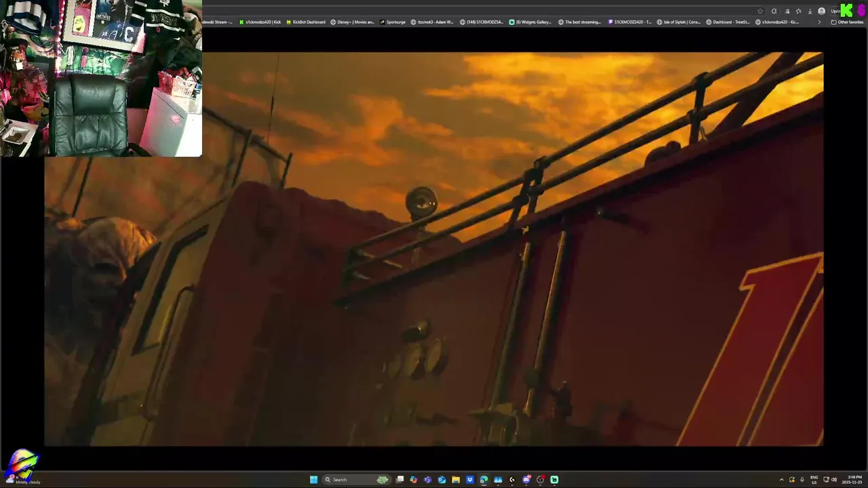Click the browser refresh-style toolbar icon
Screen dimensions: 868x488
(774, 11)
